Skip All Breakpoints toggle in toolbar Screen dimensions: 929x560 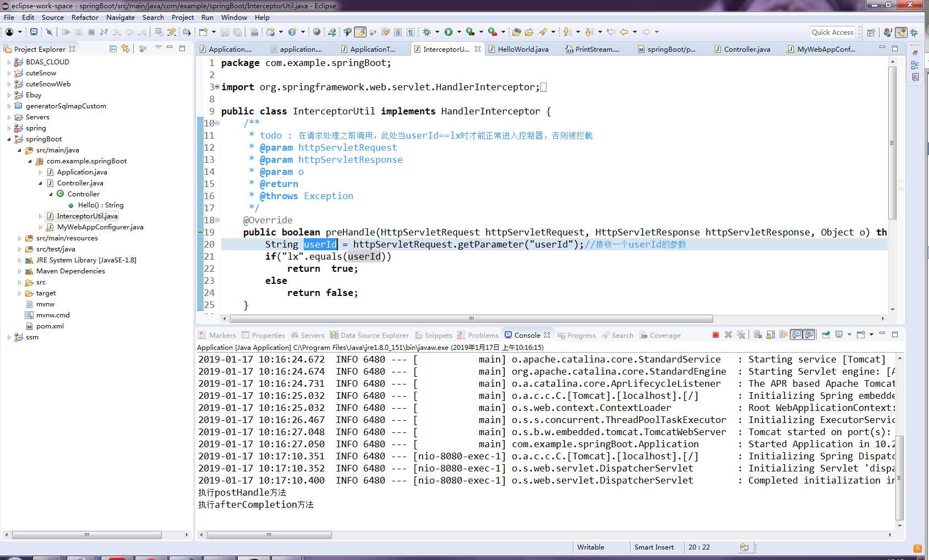pyautogui.click(x=48, y=32)
